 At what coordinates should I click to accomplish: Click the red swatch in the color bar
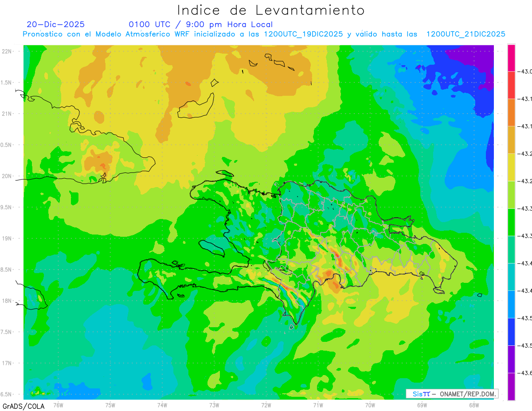tap(511, 85)
